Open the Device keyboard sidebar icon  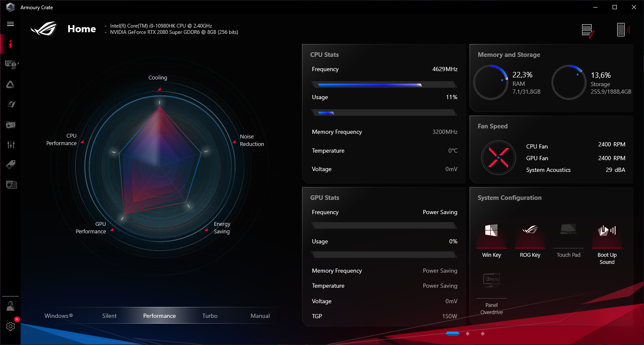[10, 64]
